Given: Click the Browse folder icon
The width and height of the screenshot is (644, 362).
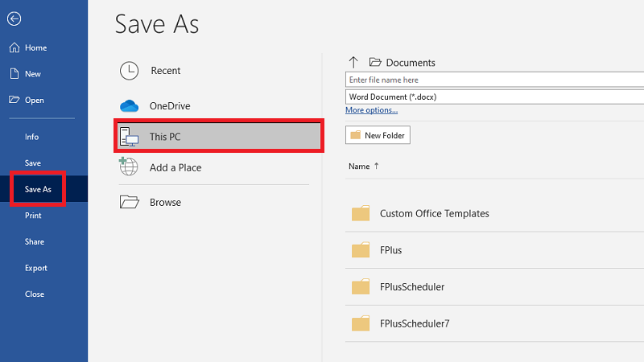Looking at the screenshot, I should coord(129,202).
